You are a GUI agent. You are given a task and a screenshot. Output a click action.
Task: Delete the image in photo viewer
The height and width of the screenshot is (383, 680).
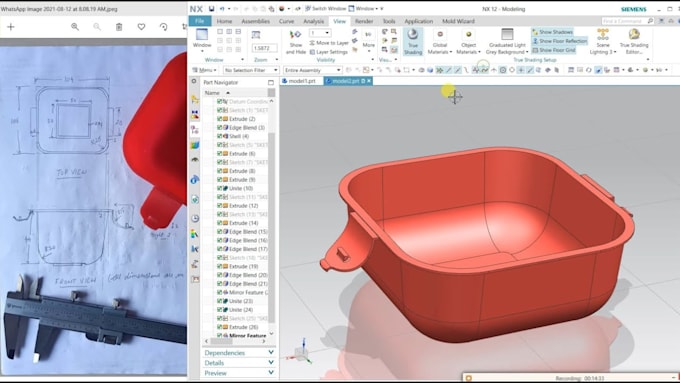point(119,27)
